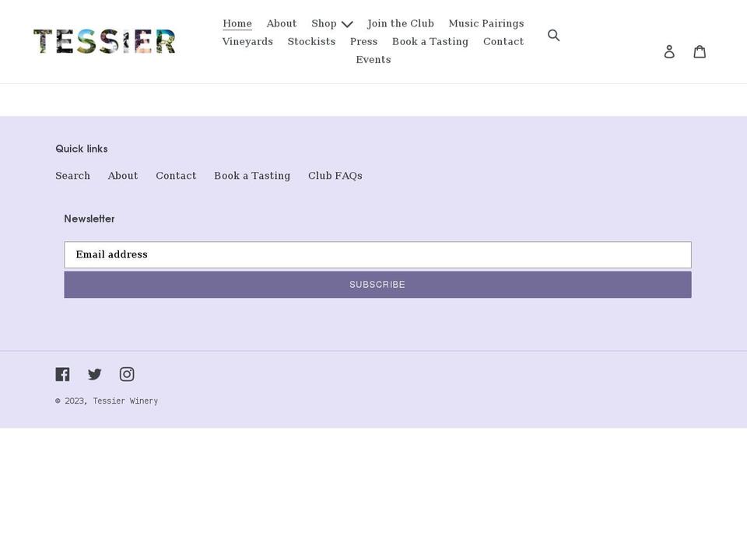Click the Tessier logo image

pos(105,41)
